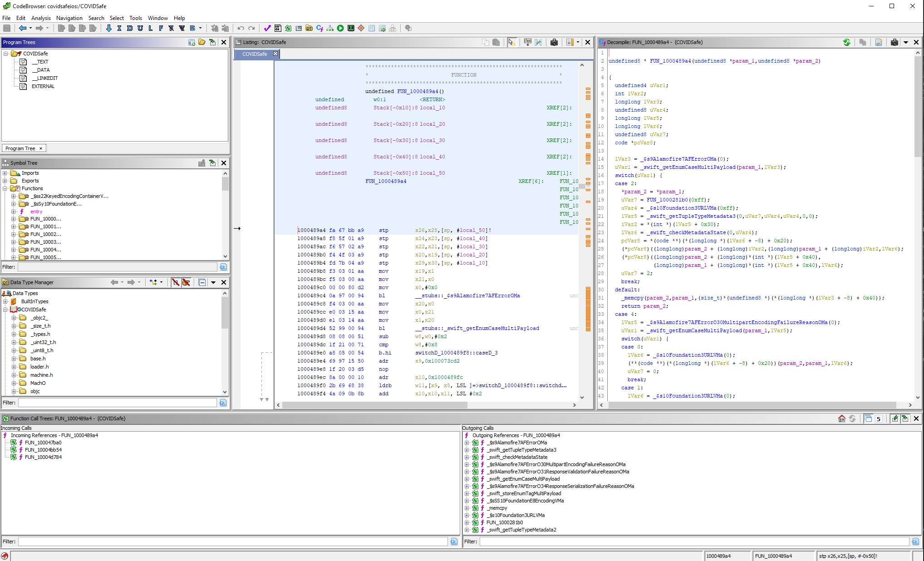Open Data Type Manager menu dropdown arrow
This screenshot has width=924, height=561.
pos(213,282)
